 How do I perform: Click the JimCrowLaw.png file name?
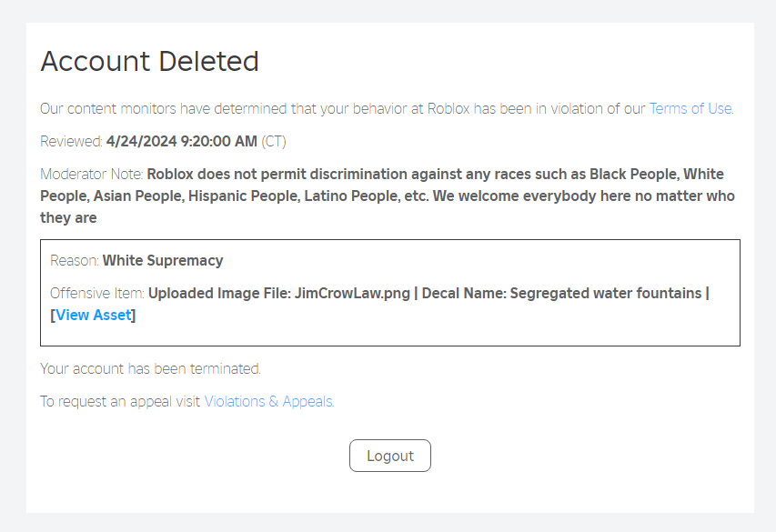350,293
